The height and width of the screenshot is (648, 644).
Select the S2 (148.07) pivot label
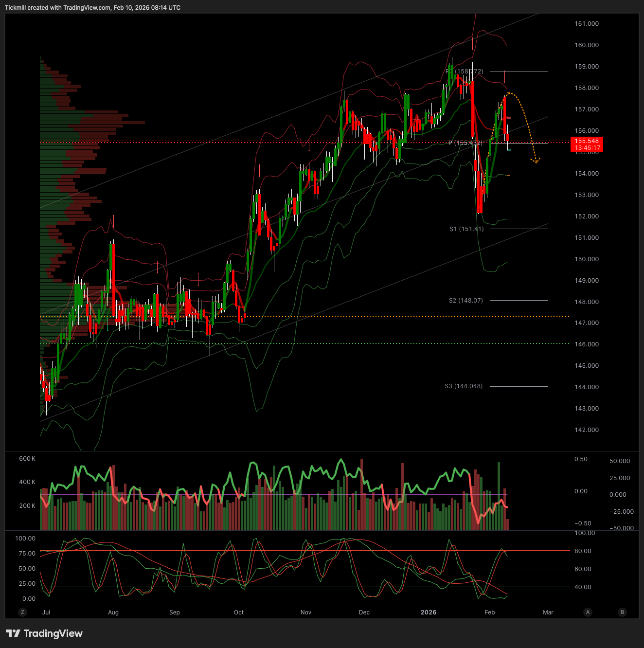pos(466,301)
